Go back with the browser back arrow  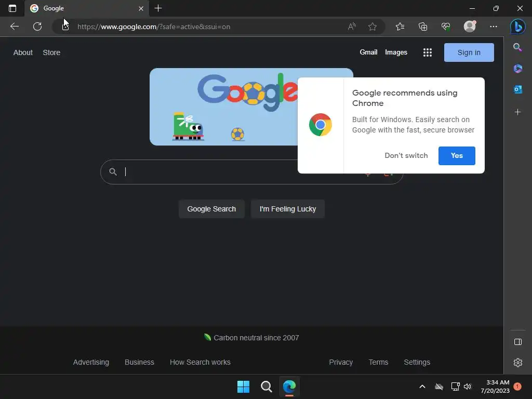[x=15, y=26]
